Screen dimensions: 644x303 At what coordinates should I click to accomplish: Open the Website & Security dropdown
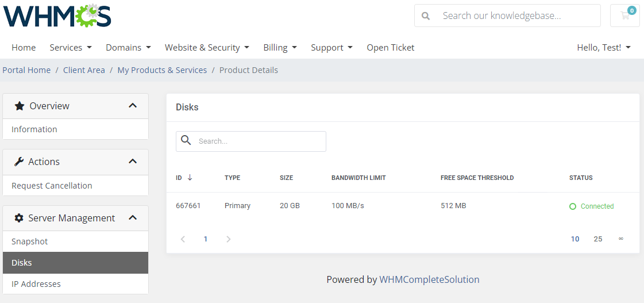(x=207, y=48)
